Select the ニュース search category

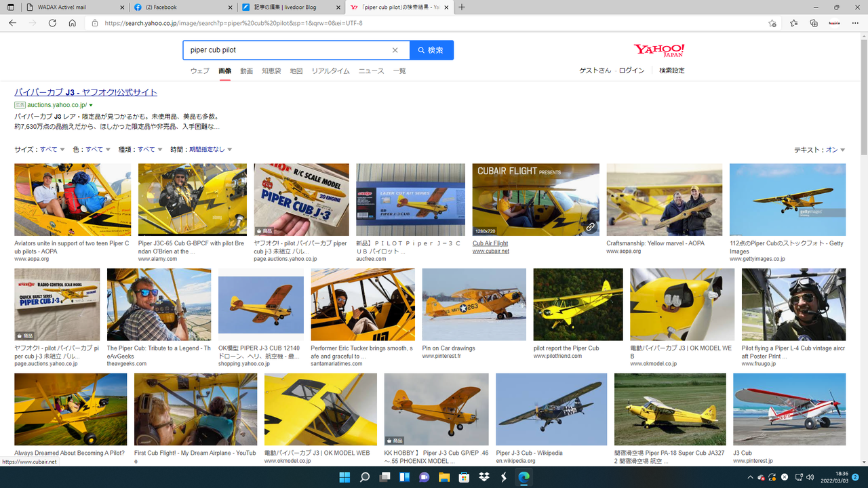point(372,71)
